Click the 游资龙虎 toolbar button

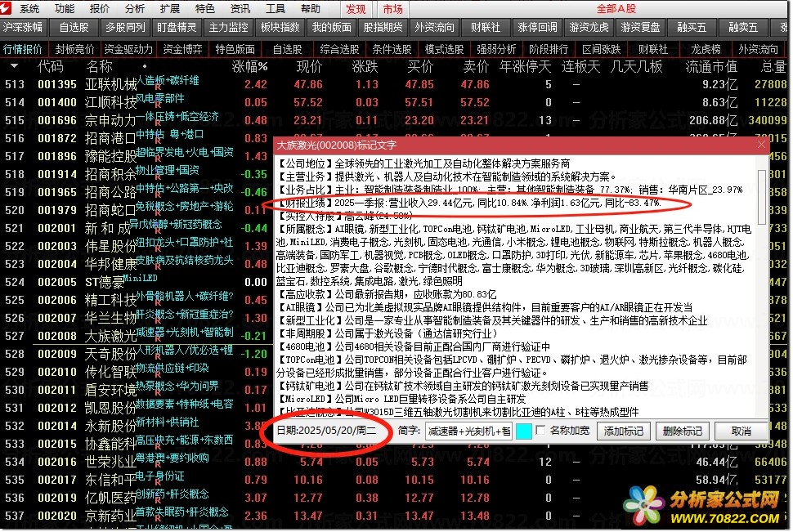point(589,27)
